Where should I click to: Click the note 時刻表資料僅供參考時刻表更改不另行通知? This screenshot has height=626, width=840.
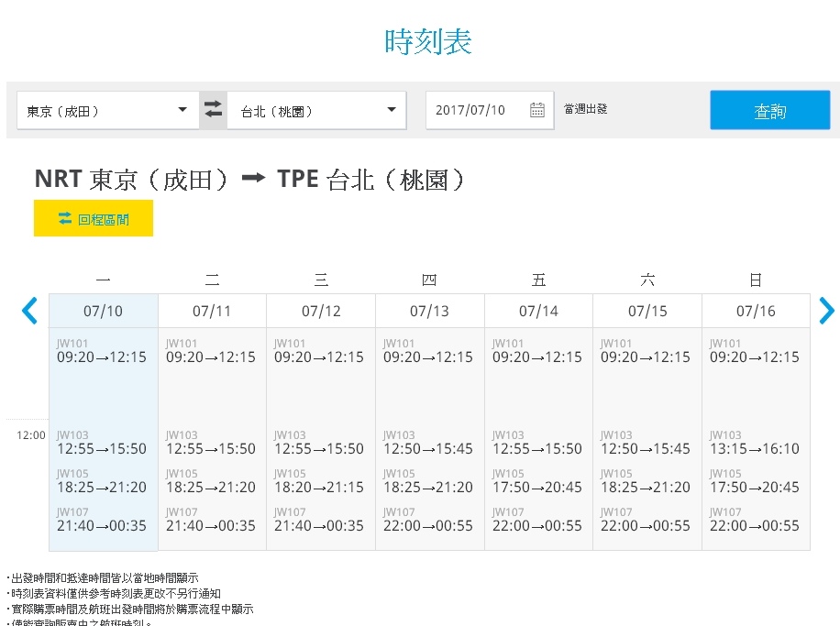click(114, 593)
